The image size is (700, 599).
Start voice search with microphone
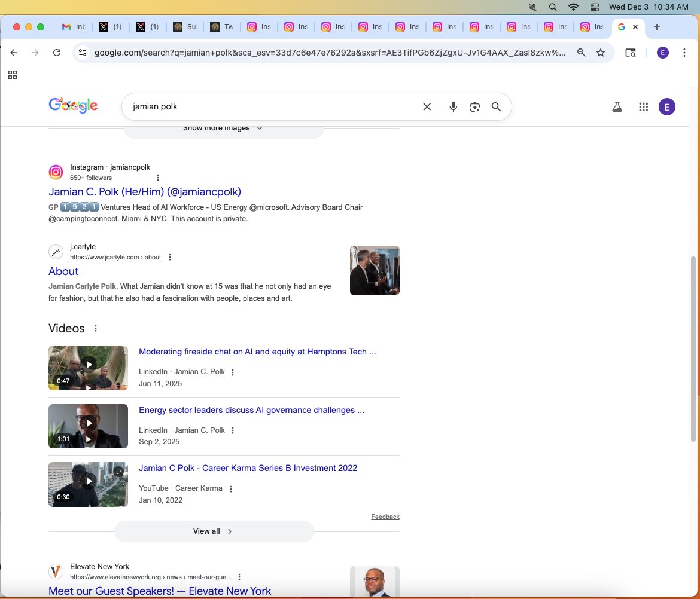pos(453,106)
